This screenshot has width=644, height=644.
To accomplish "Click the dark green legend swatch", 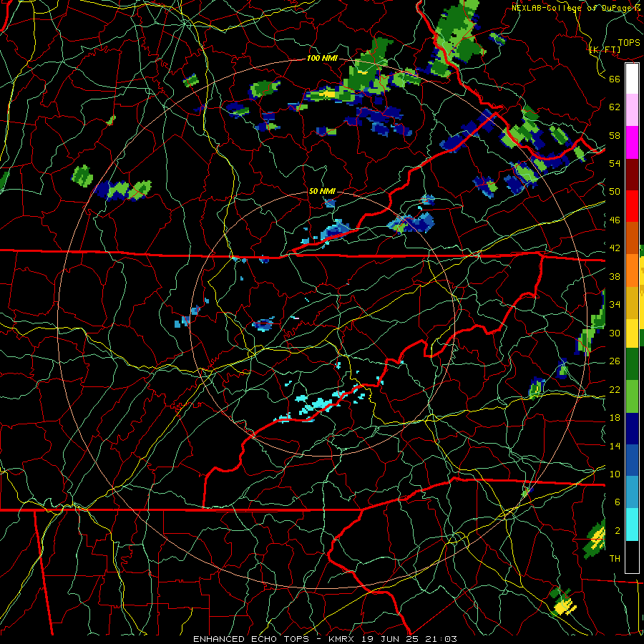I will [x=632, y=364].
